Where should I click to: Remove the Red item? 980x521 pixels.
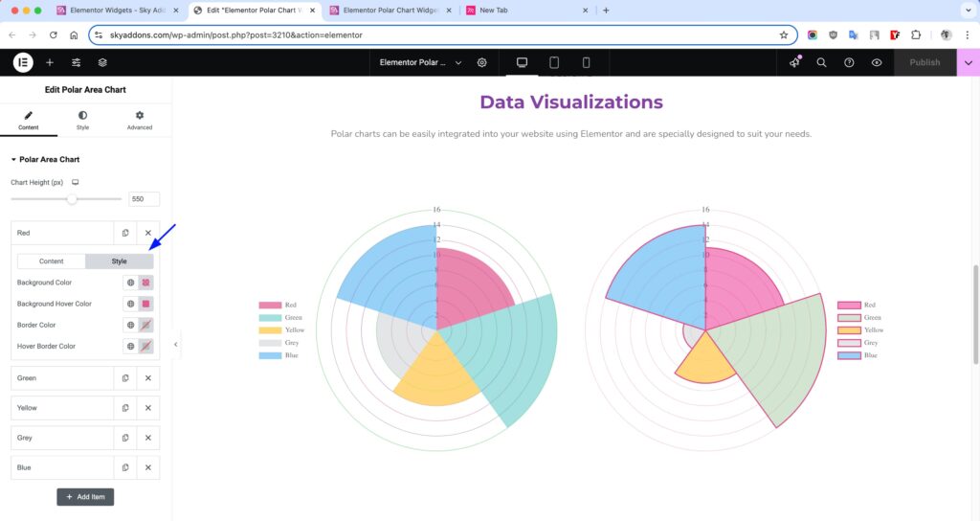(148, 233)
